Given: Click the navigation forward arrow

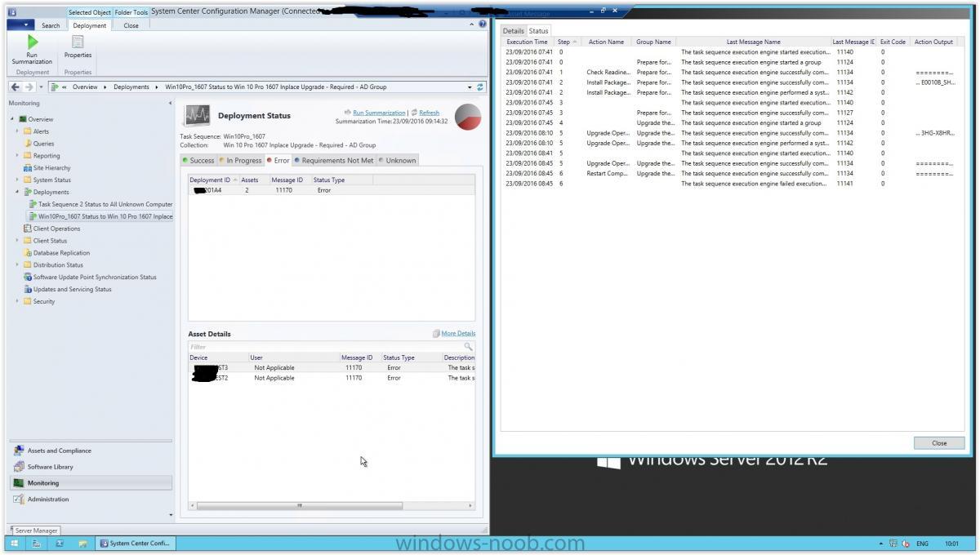Looking at the screenshot, I should coord(29,87).
